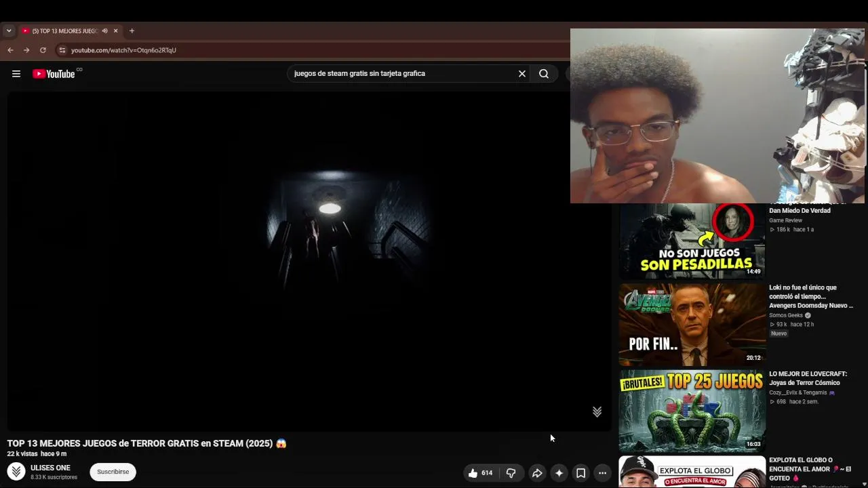Go forward with the browser forward arrow
Screen dimensions: 868x488
(26, 50)
